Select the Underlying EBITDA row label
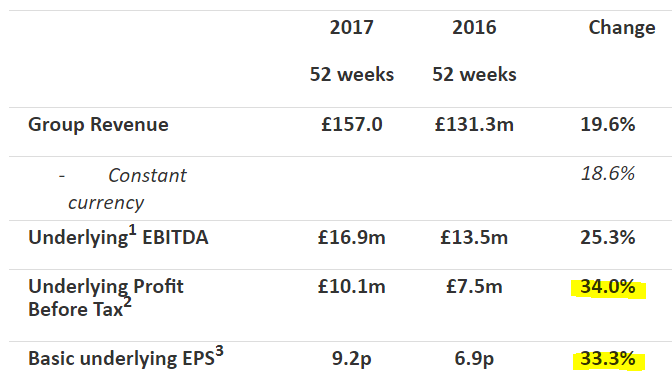 tap(118, 236)
